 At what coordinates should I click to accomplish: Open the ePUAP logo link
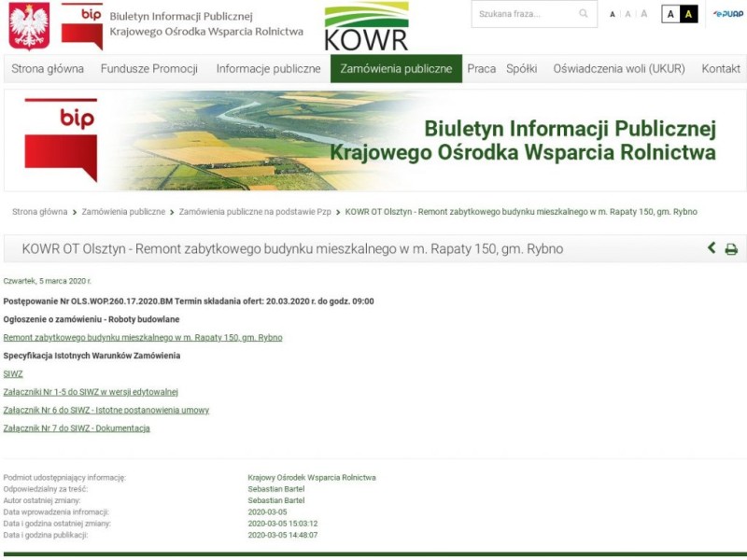click(728, 14)
